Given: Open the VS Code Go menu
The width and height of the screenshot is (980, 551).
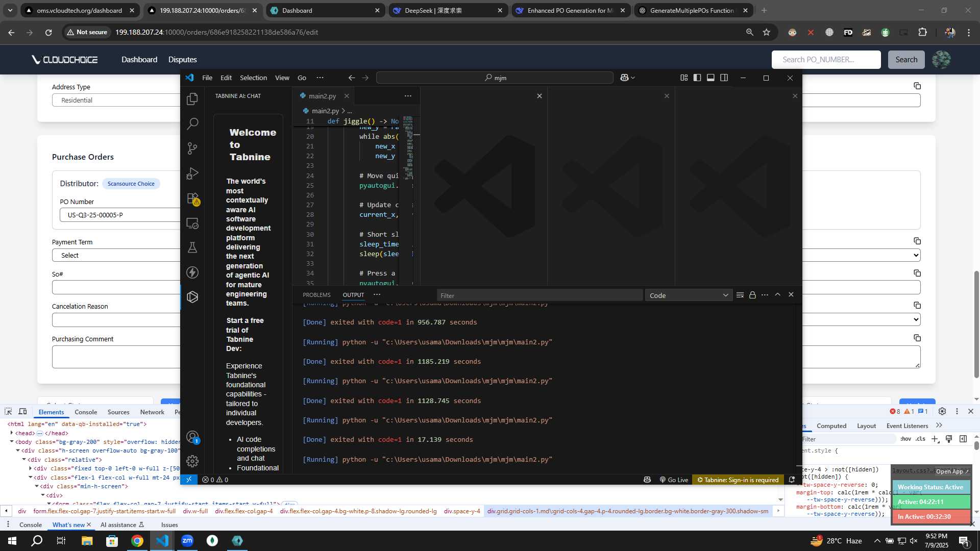Looking at the screenshot, I should click(302, 78).
